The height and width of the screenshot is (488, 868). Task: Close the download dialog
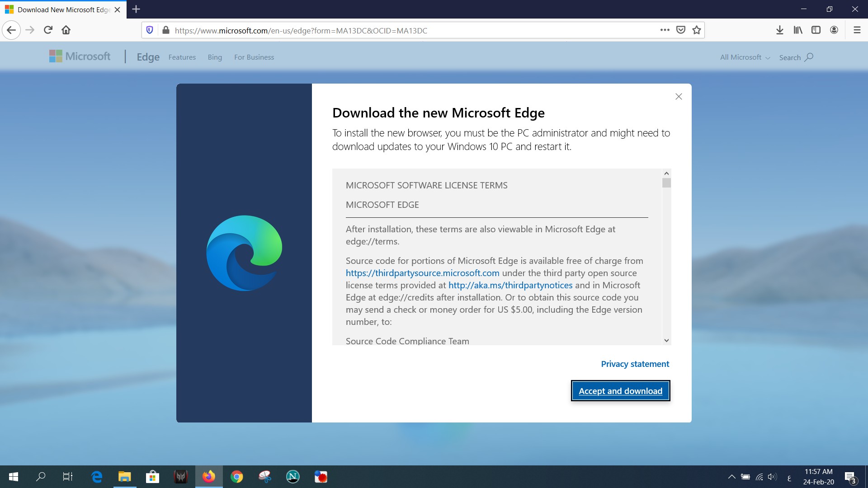[x=679, y=97]
